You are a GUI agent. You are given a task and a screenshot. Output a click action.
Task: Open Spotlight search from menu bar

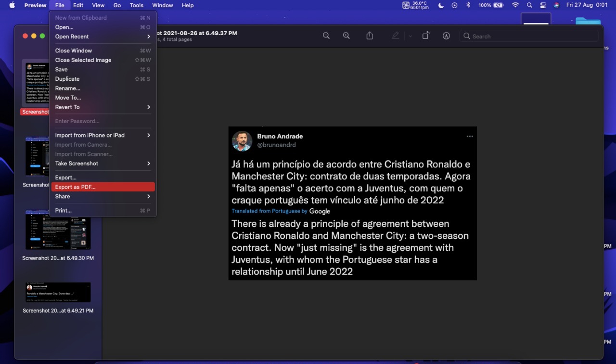click(x=529, y=5)
